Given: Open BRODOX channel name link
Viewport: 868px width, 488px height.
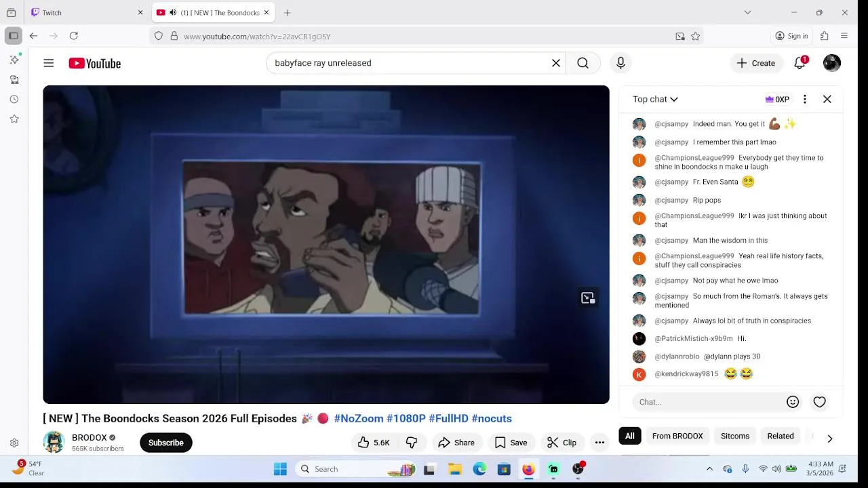Looking at the screenshot, I should [x=90, y=438].
